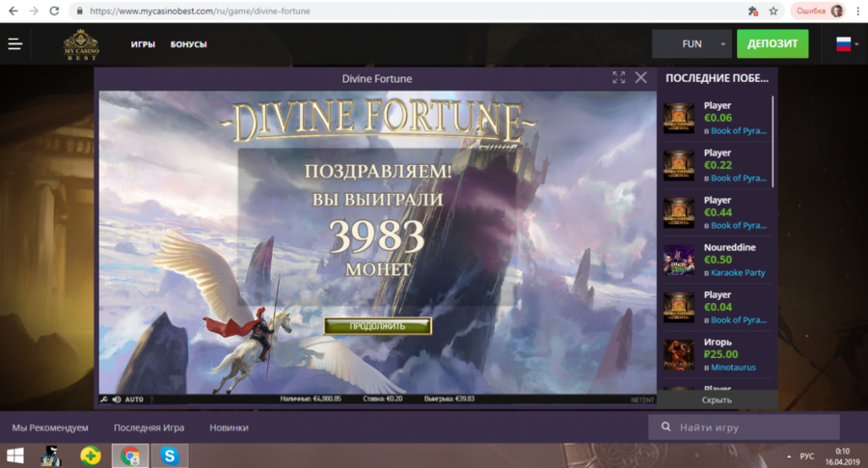Open Book of Pyra link under €0.22
Image resolution: width=868 pixels, height=468 pixels.
739,179
